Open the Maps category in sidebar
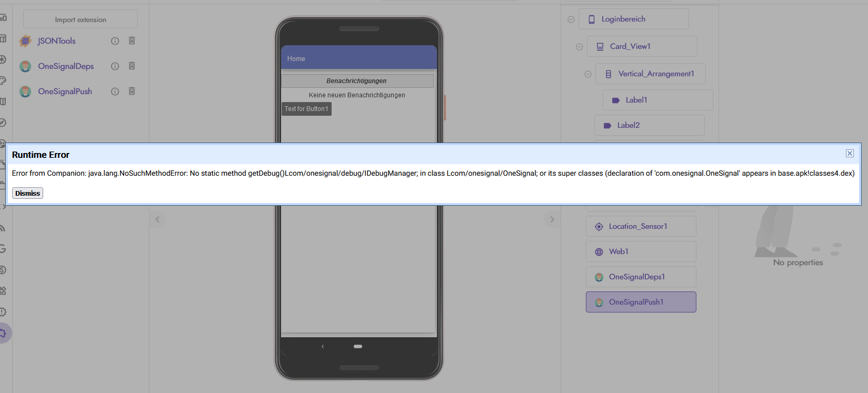The width and height of the screenshot is (868, 393). [x=3, y=102]
